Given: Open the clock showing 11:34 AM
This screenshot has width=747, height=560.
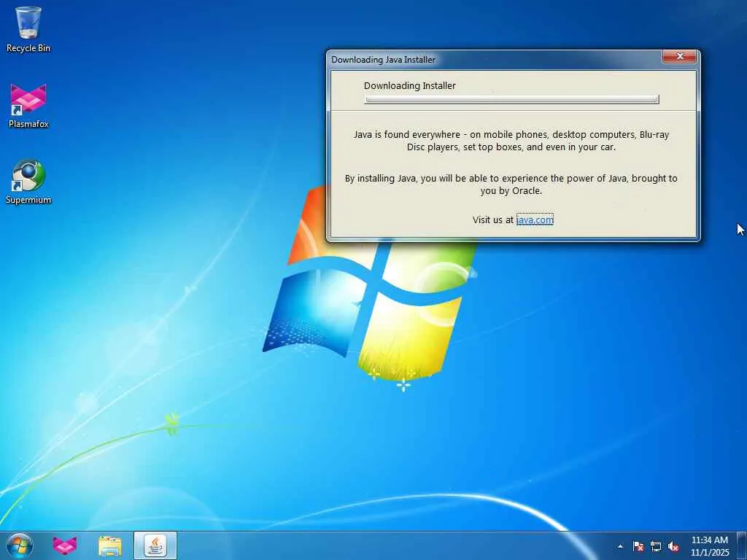Looking at the screenshot, I should 710,545.
